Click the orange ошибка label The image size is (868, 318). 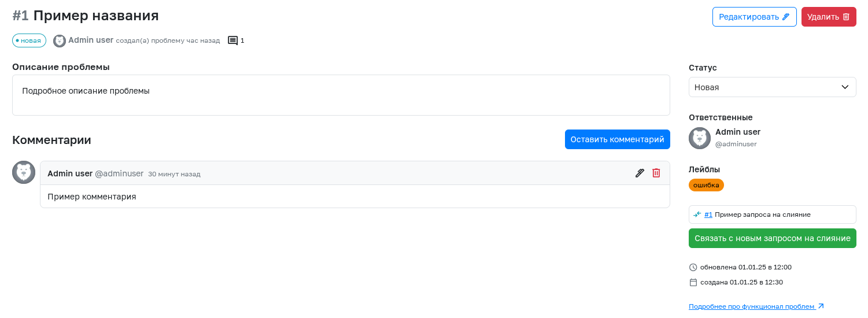pyautogui.click(x=706, y=185)
